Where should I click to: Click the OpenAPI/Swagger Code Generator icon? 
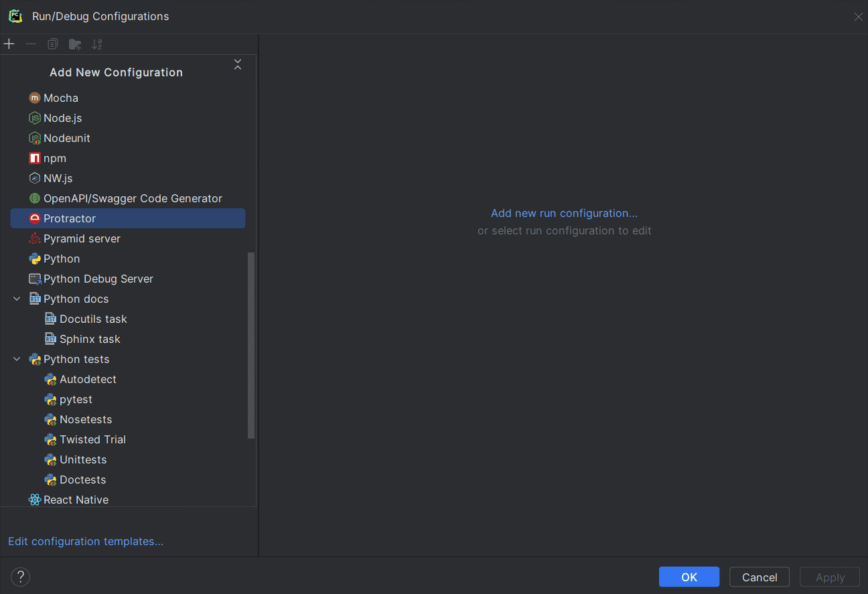(x=35, y=198)
